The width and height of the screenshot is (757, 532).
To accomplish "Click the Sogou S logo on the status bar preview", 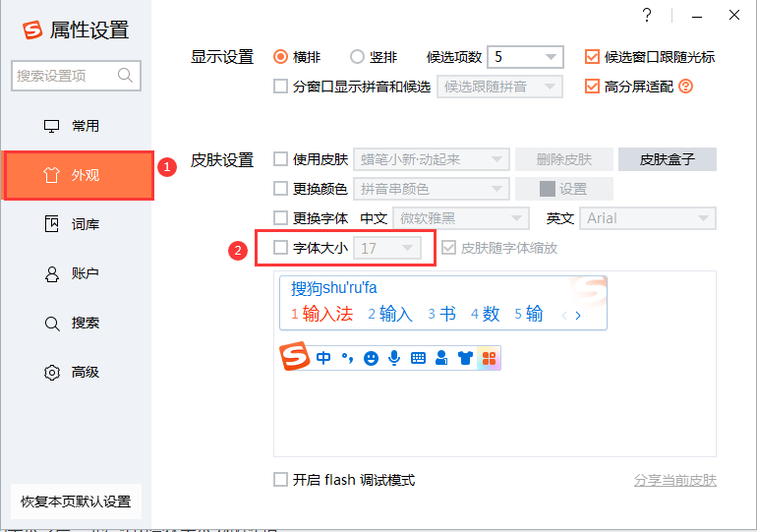I will click(x=294, y=356).
